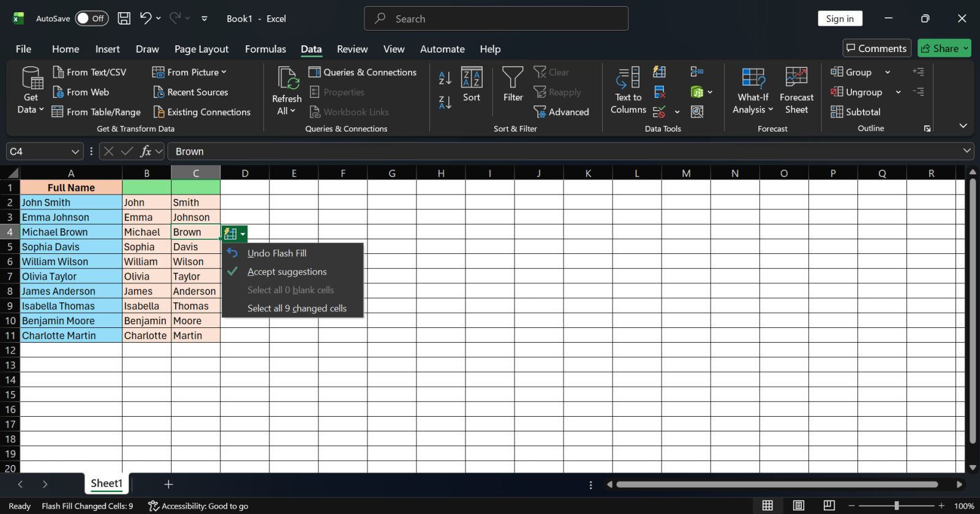Click the Sort A to Z icon
This screenshot has height=514, width=980.
(445, 78)
